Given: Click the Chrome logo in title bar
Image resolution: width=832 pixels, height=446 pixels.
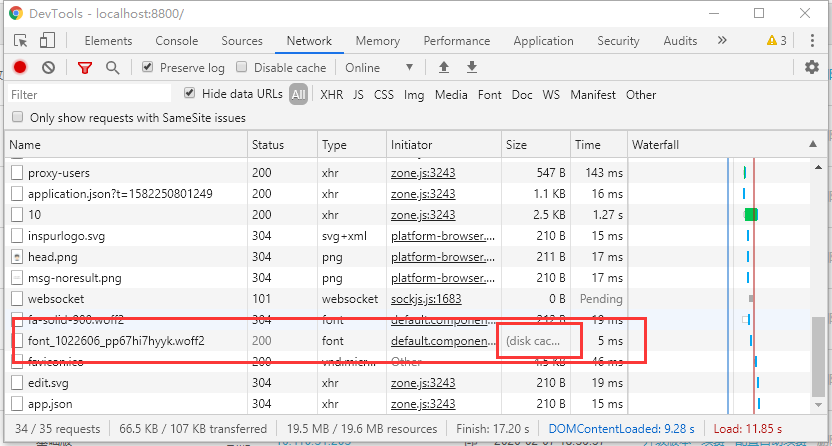Looking at the screenshot, I should pos(16,13).
